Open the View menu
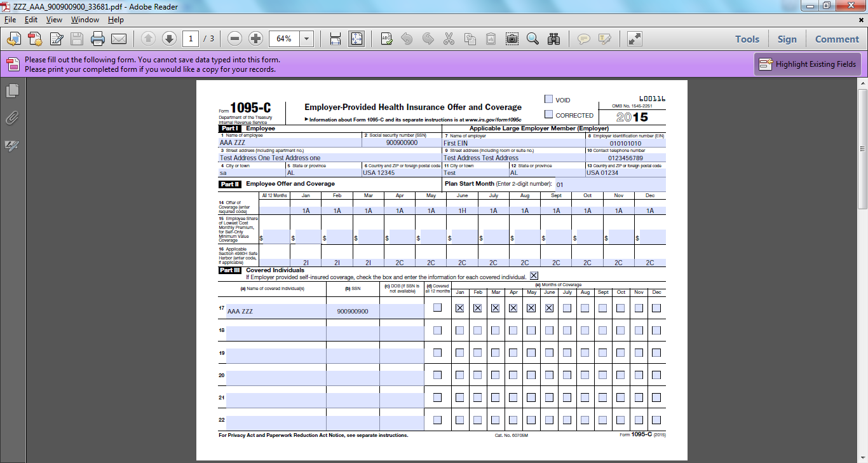 pyautogui.click(x=54, y=20)
